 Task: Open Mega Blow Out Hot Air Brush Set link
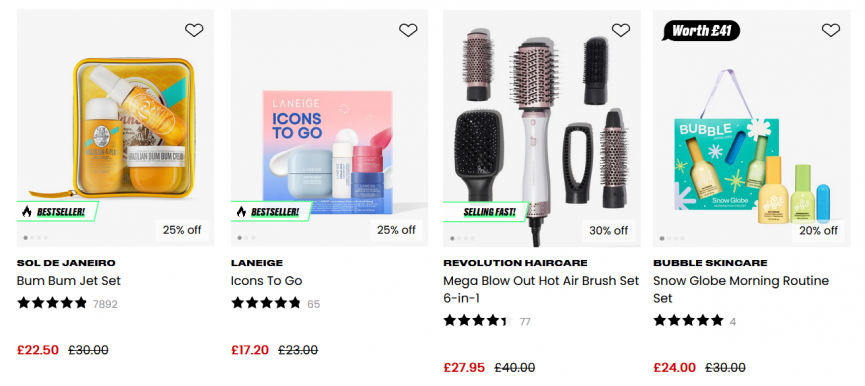(541, 290)
